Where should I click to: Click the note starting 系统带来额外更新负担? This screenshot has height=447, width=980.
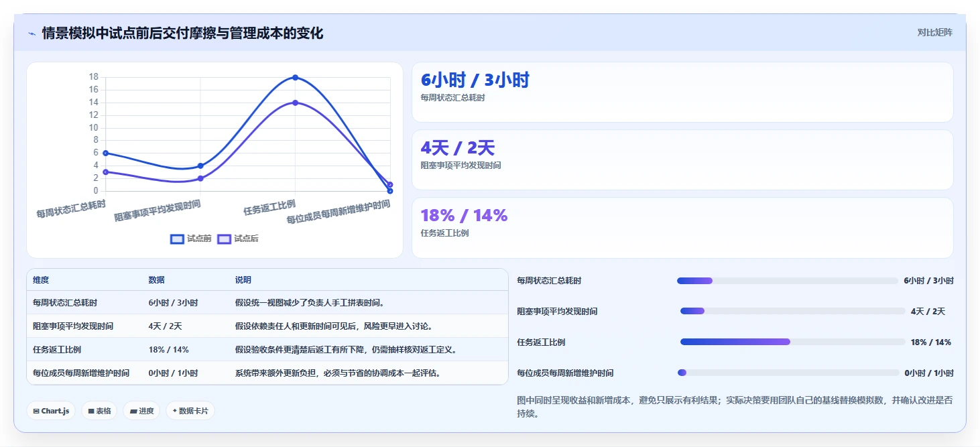[x=338, y=373]
